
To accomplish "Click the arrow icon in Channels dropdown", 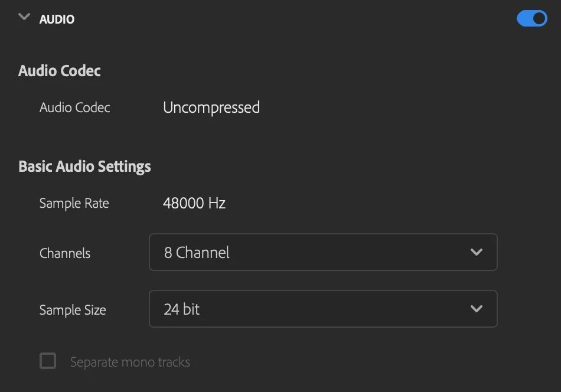I will click(476, 252).
